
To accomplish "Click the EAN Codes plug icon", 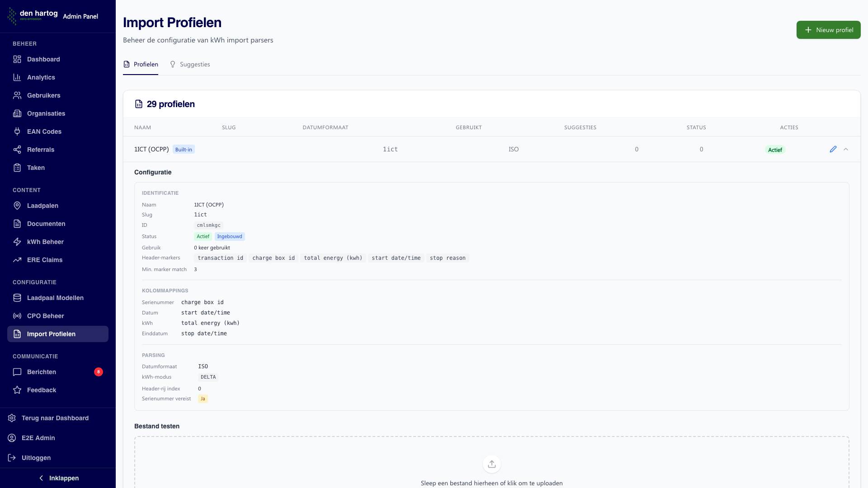I will [17, 131].
